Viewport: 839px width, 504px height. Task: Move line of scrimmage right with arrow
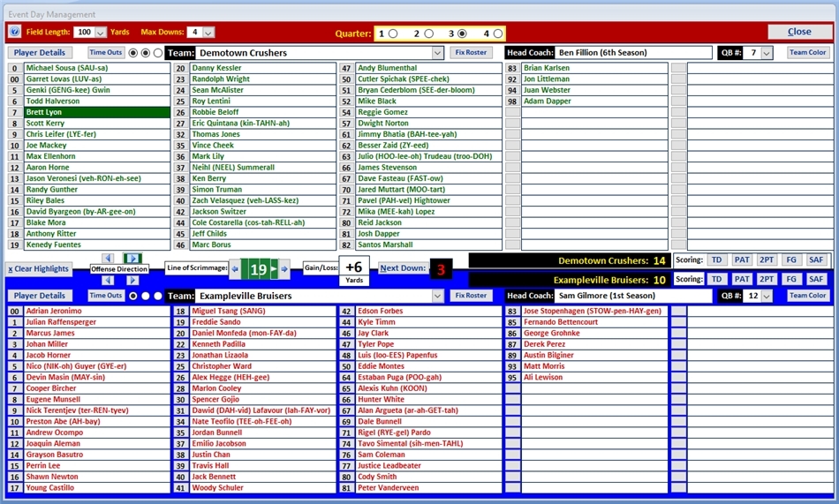pos(284,269)
